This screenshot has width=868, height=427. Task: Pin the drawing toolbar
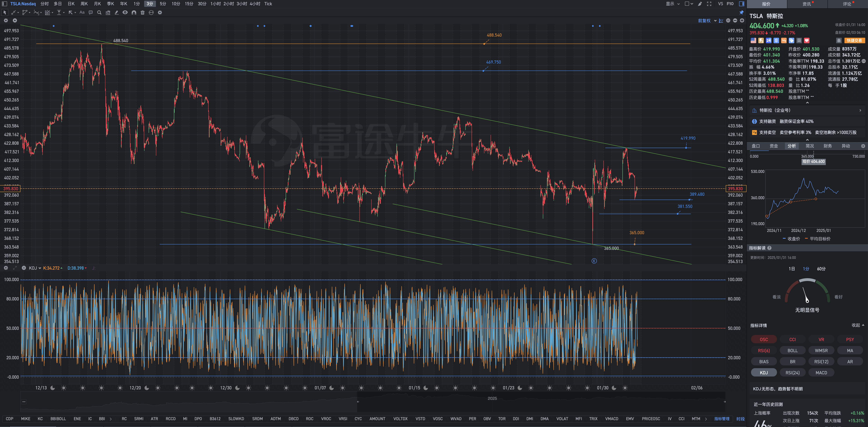click(741, 12)
